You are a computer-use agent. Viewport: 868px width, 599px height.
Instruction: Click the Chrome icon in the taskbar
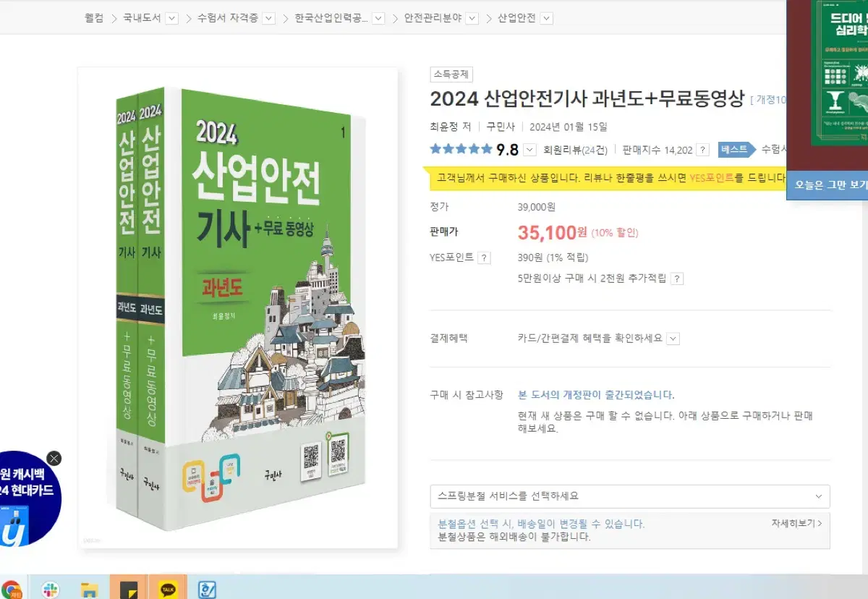tap(11, 589)
